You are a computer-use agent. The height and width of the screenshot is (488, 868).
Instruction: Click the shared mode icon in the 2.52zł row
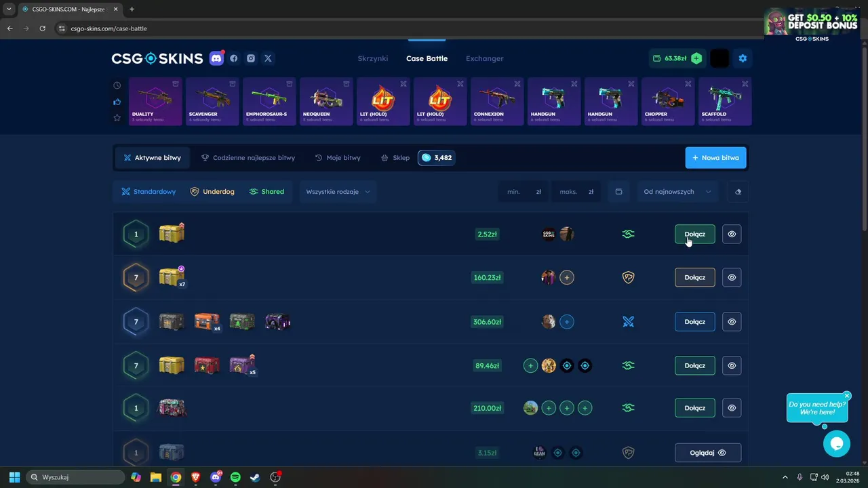tap(628, 234)
